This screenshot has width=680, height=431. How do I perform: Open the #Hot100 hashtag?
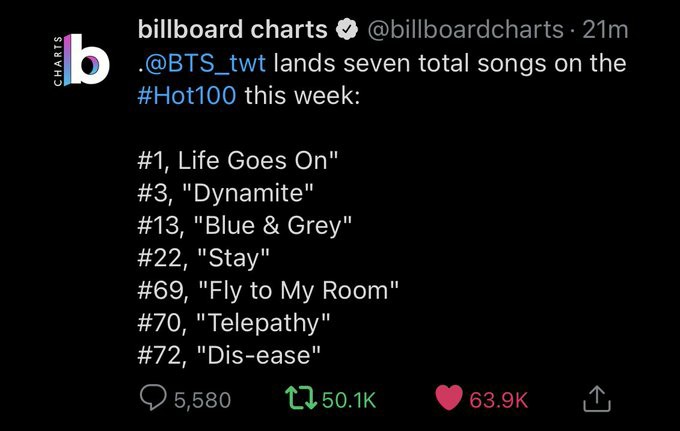tap(188, 96)
